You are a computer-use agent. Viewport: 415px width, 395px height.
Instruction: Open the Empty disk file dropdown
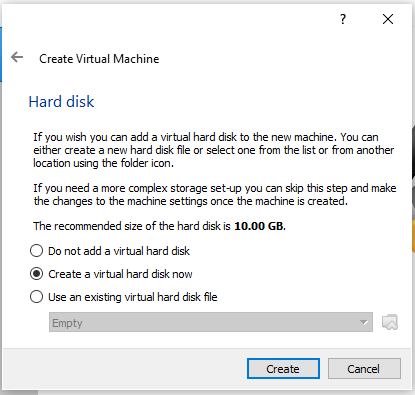pyautogui.click(x=211, y=322)
